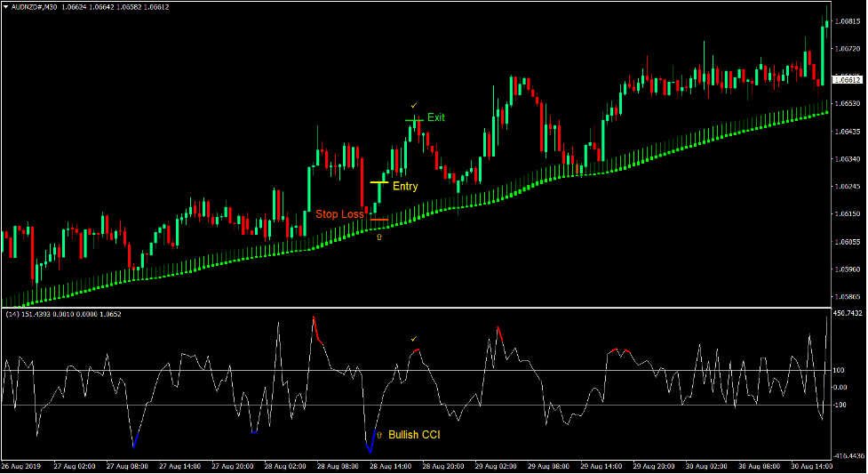
Task: Click the Stop Loss text label
Action: click(x=339, y=214)
